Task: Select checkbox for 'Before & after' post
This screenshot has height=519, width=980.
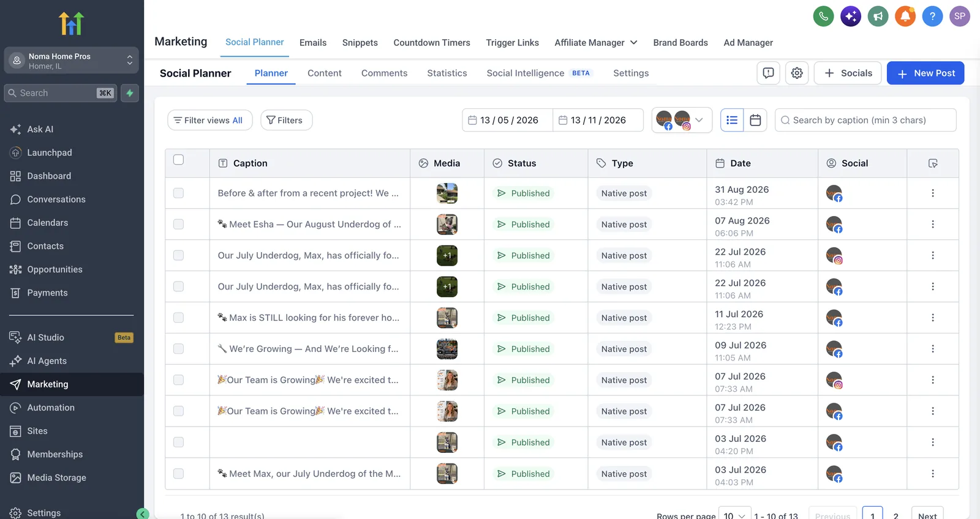Action: pos(178,193)
